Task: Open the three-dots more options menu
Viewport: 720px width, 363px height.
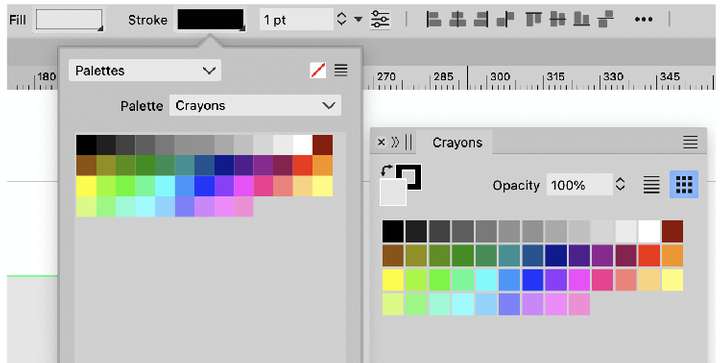Action: click(644, 19)
